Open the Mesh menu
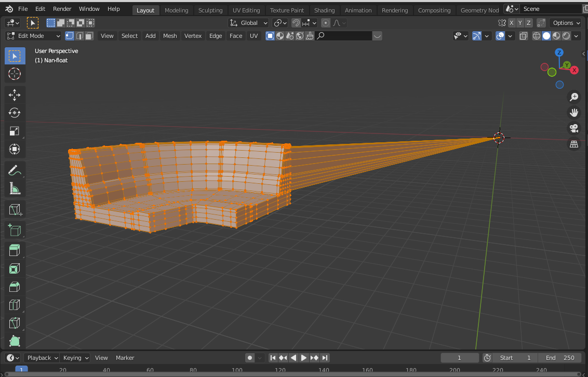 coord(170,35)
